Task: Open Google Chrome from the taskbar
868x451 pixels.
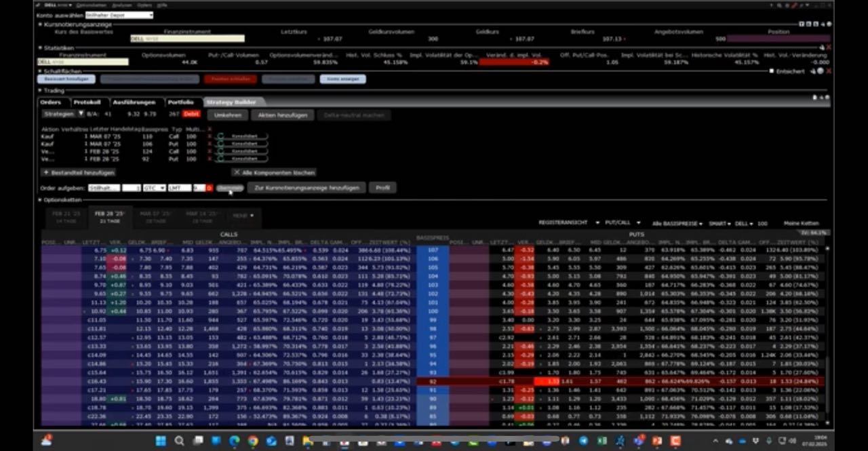Action: click(x=253, y=441)
